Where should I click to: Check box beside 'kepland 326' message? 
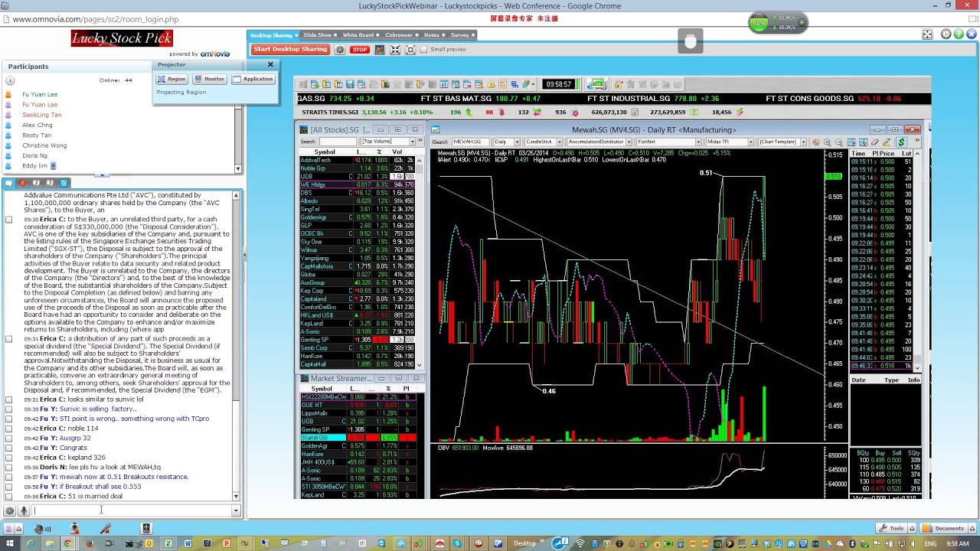(x=9, y=458)
